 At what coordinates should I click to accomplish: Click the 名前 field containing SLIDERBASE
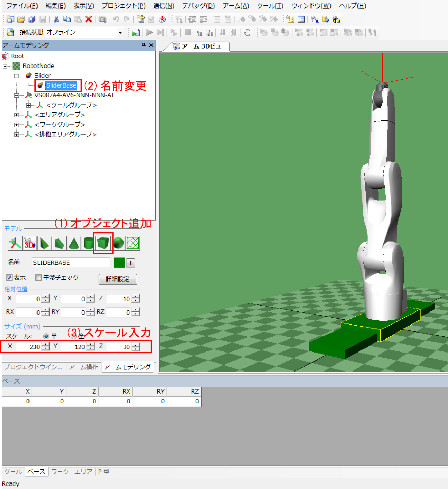coord(71,263)
